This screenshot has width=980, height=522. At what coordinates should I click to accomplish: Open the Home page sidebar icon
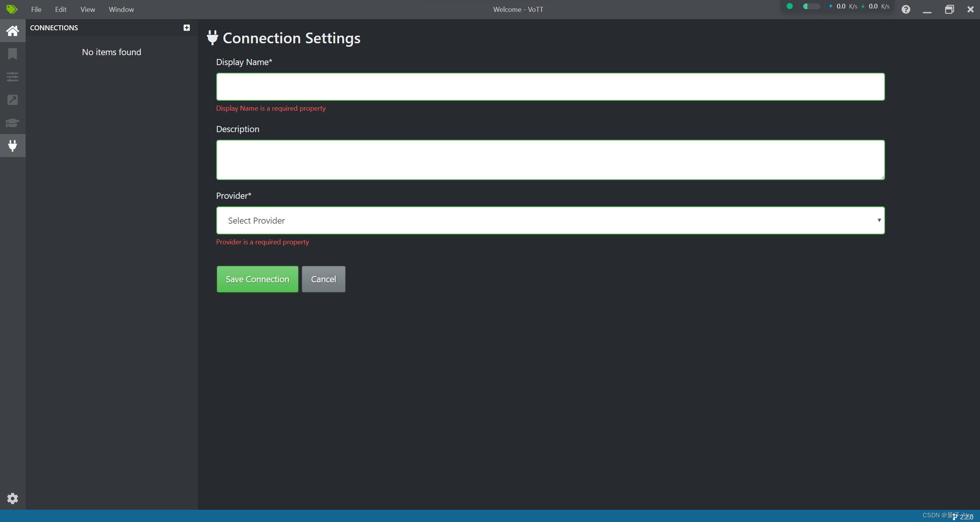coord(13,31)
